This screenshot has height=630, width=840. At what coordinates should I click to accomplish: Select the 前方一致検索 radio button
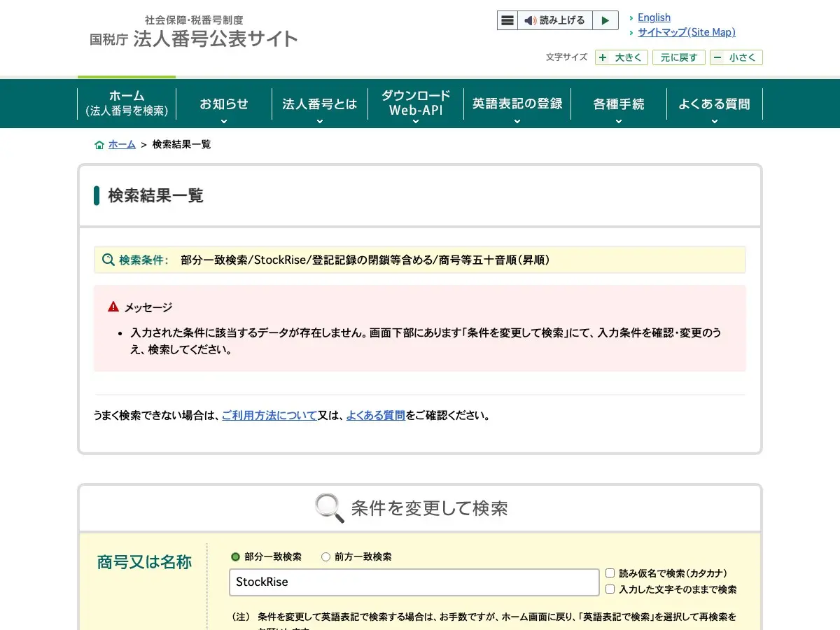[x=325, y=557]
